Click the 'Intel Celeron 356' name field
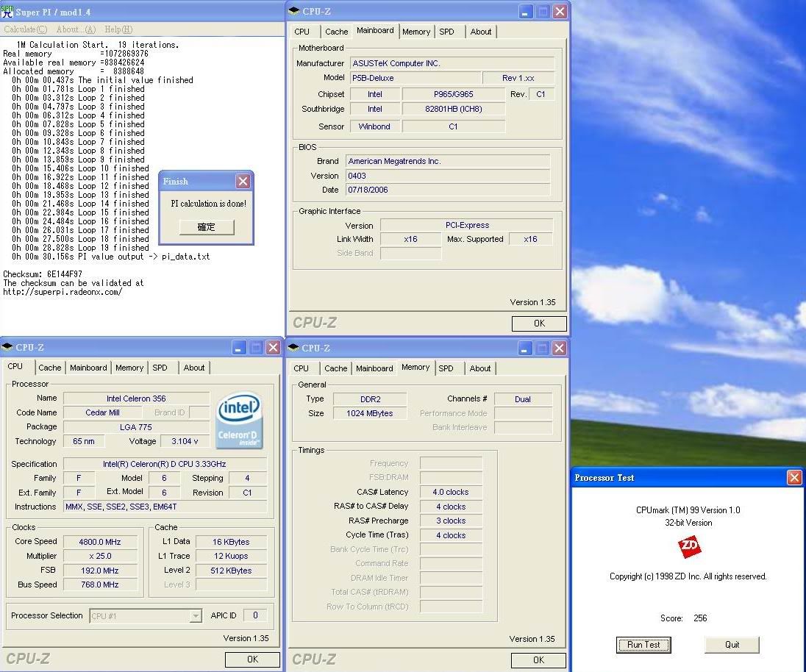Image resolution: width=806 pixels, height=672 pixels. tap(136, 398)
